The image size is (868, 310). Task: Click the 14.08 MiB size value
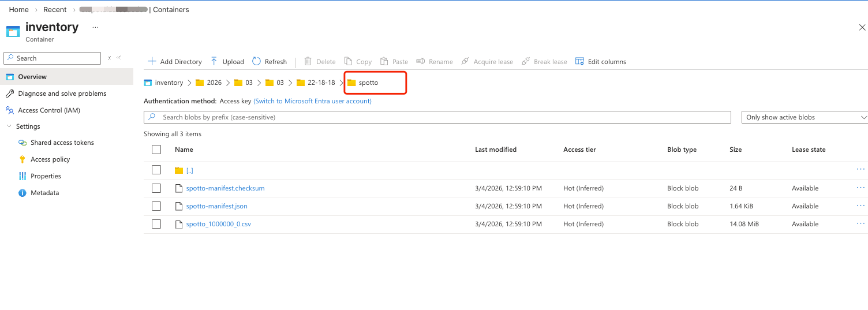click(744, 224)
